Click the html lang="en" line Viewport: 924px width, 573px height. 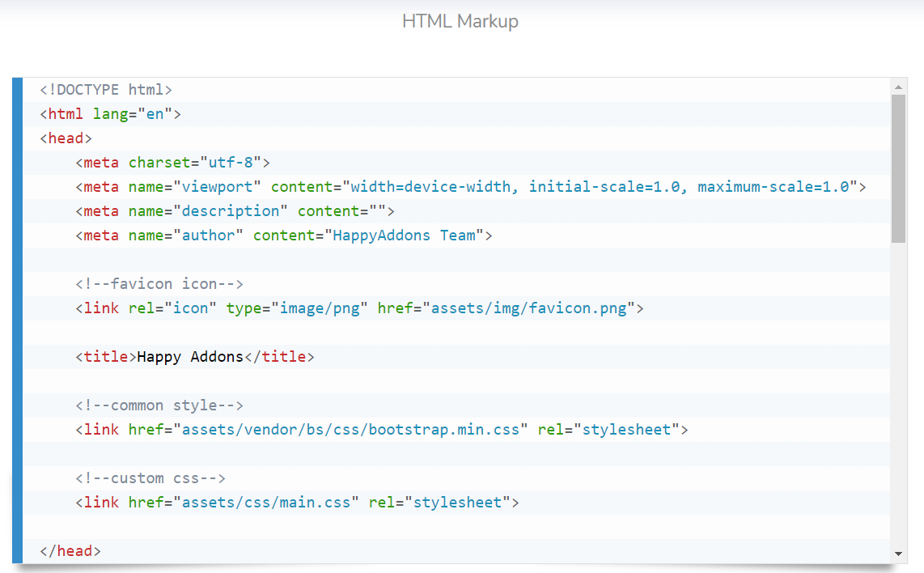pyautogui.click(x=110, y=114)
